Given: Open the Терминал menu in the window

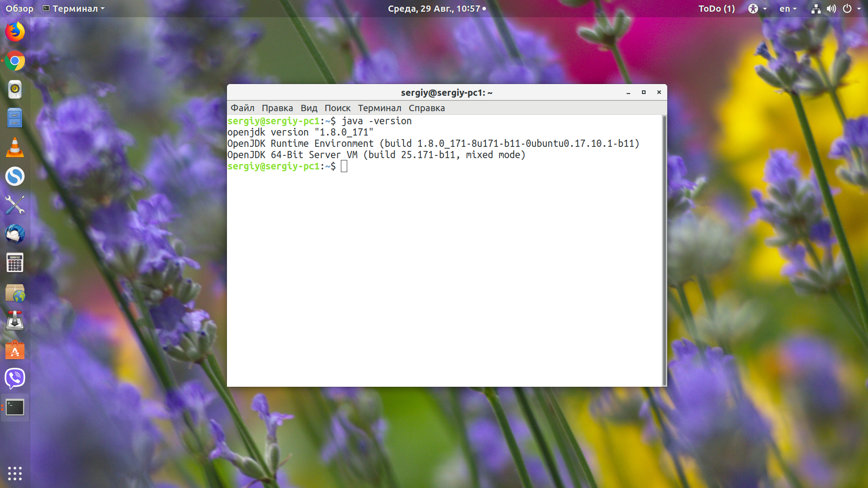Looking at the screenshot, I should 379,108.
